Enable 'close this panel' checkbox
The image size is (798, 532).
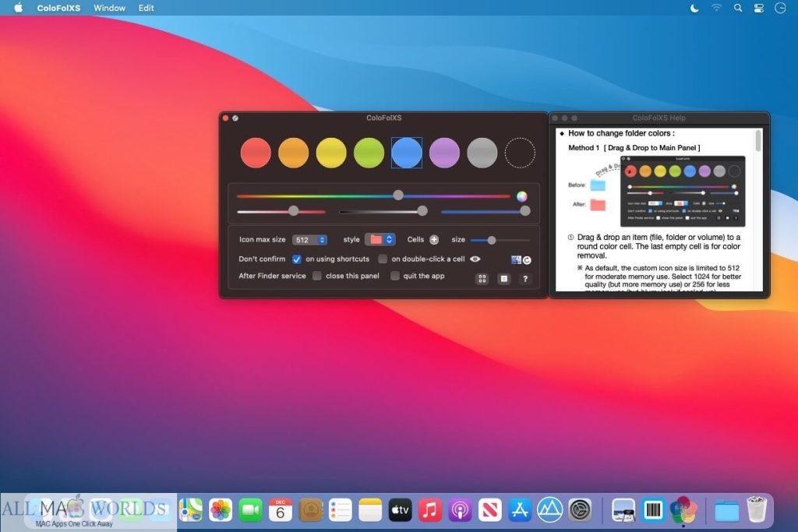pyautogui.click(x=317, y=276)
